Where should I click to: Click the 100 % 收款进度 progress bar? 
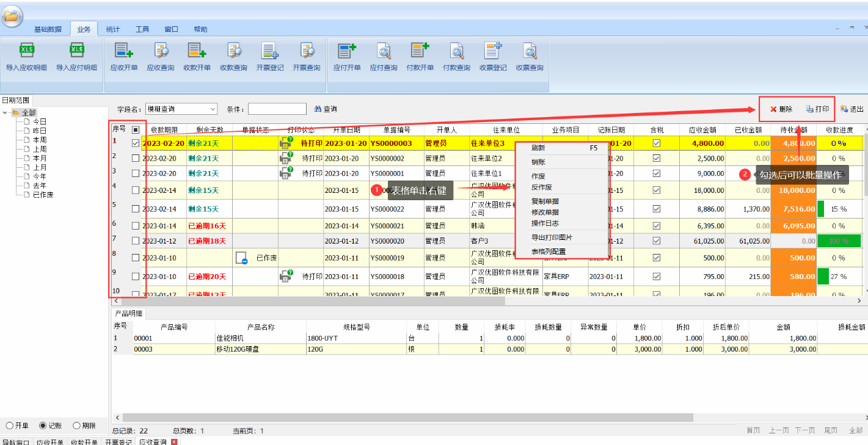coord(839,241)
